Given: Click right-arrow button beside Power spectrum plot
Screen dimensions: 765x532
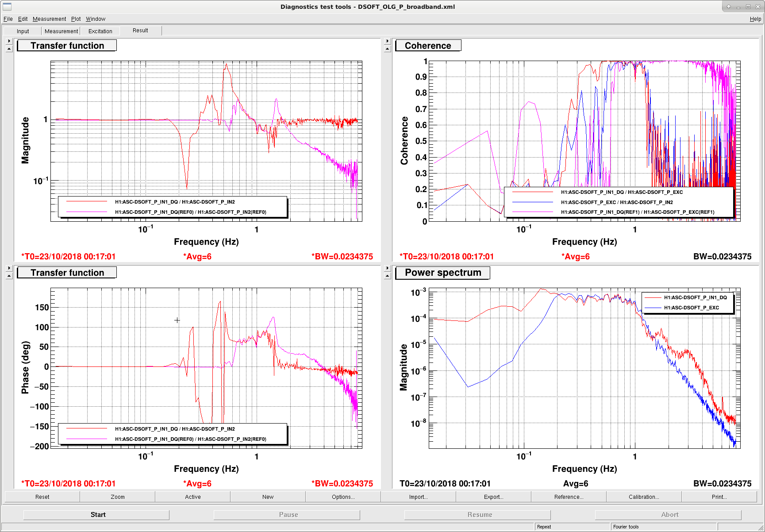Looking at the screenshot, I should (388, 268).
